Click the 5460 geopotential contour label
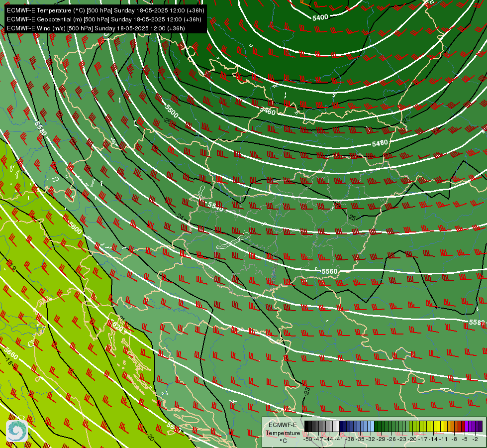Screen dimensions: 487x448 coord(268,111)
